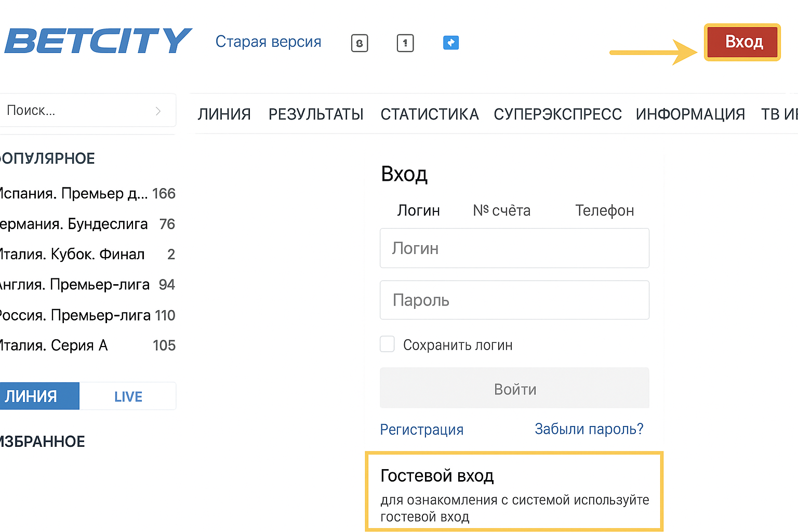Switch sidebar to LIVE mode
This screenshot has width=798, height=532.
click(127, 396)
